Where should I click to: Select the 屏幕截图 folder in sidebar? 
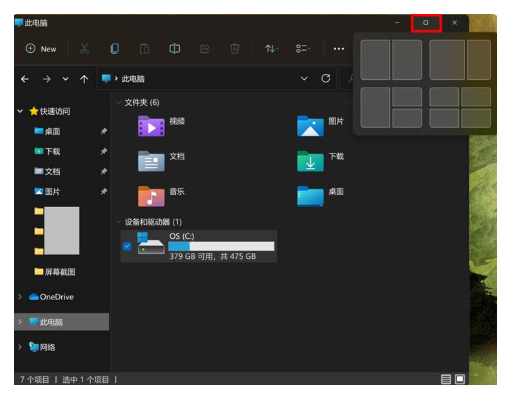(x=55, y=272)
